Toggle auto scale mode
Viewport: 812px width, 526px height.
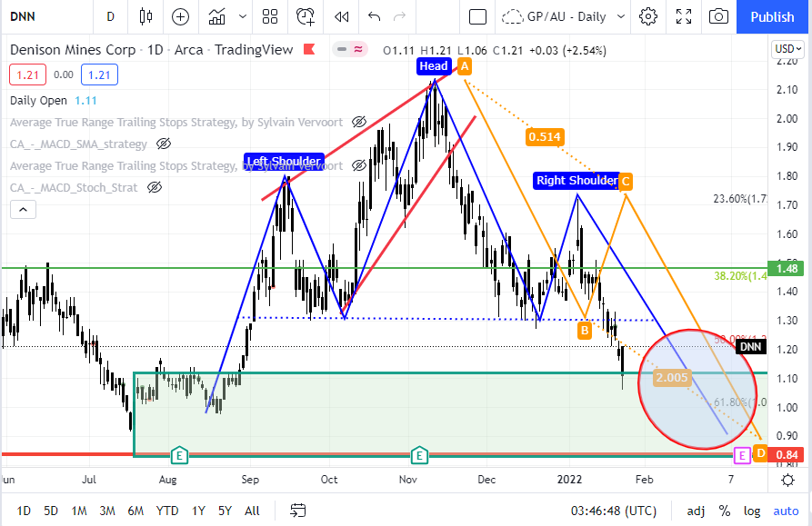tap(787, 511)
